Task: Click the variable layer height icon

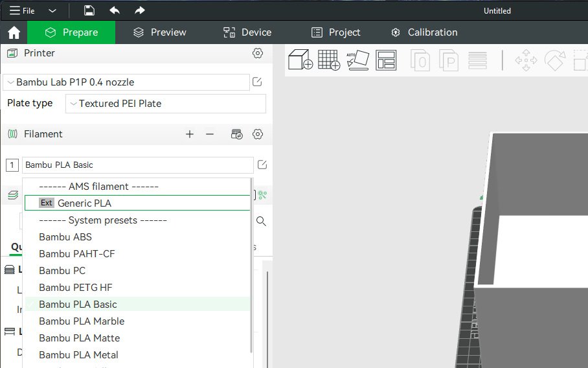Action: pos(477,60)
